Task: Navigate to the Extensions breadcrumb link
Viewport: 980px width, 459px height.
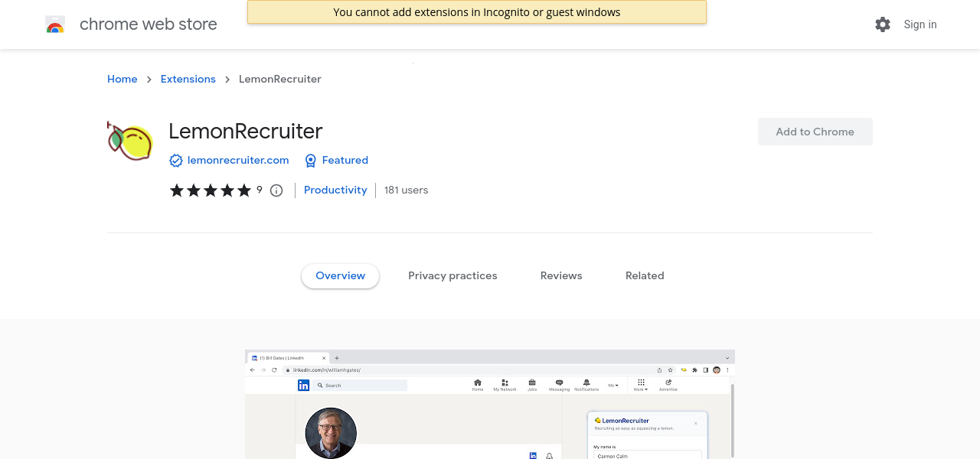Action: coord(188,80)
